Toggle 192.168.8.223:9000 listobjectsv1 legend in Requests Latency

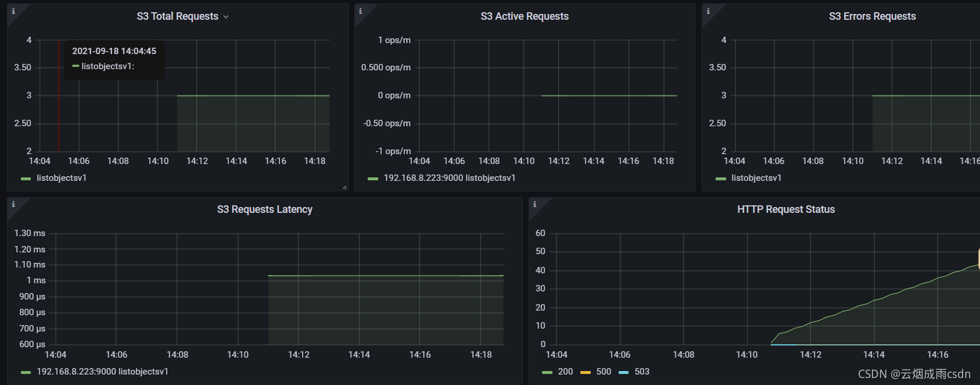102,372
